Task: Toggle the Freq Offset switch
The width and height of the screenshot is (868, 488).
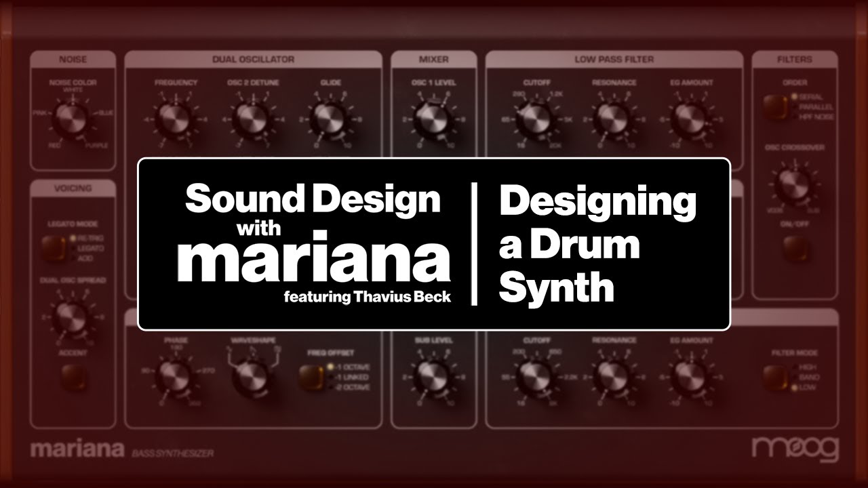Action: pos(311,377)
